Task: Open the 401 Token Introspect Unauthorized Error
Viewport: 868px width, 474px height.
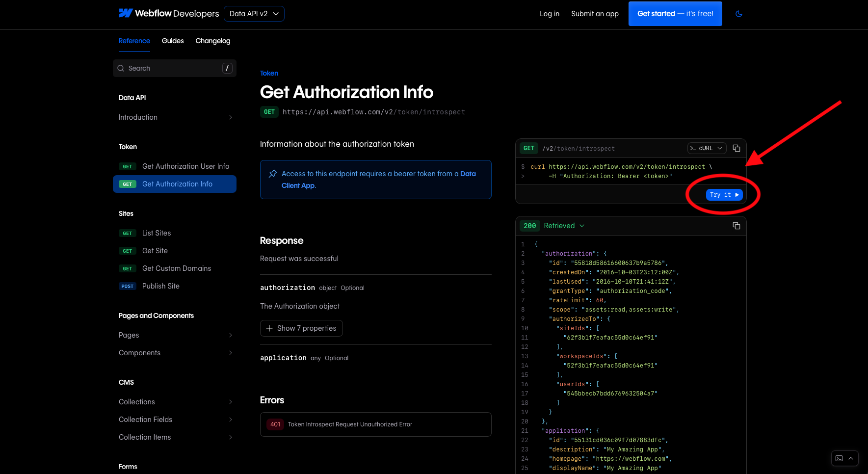Action: click(x=375, y=424)
